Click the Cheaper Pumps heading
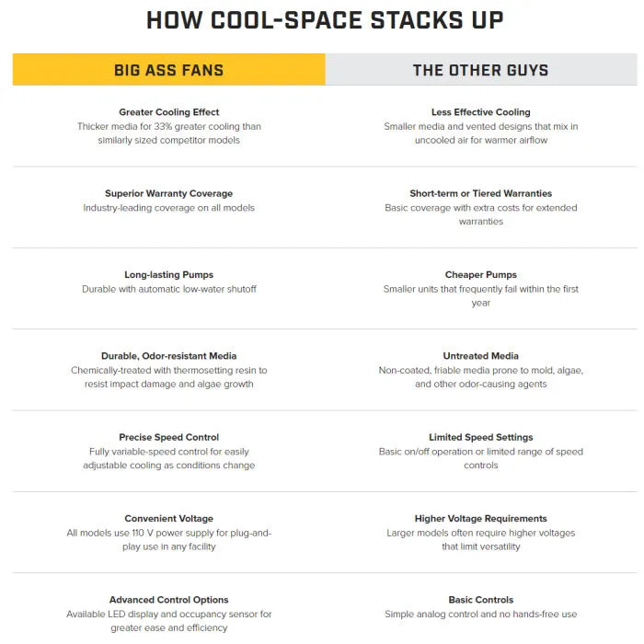 tap(480, 274)
